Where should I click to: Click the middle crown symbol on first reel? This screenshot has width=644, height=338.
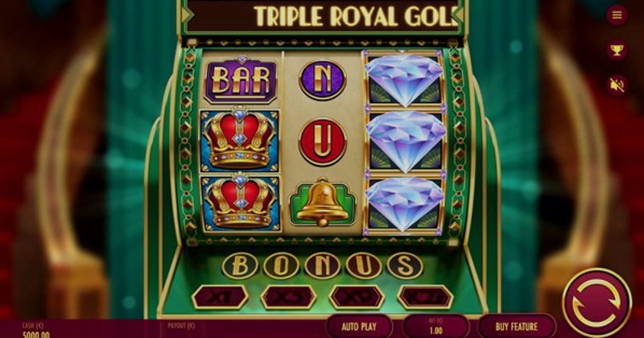click(240, 141)
